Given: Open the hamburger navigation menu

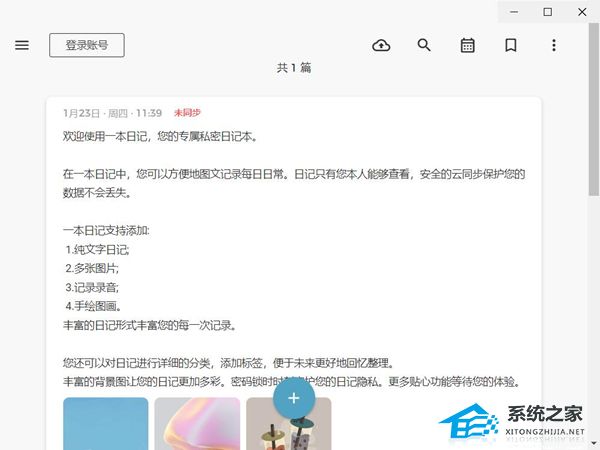Looking at the screenshot, I should tap(22, 45).
